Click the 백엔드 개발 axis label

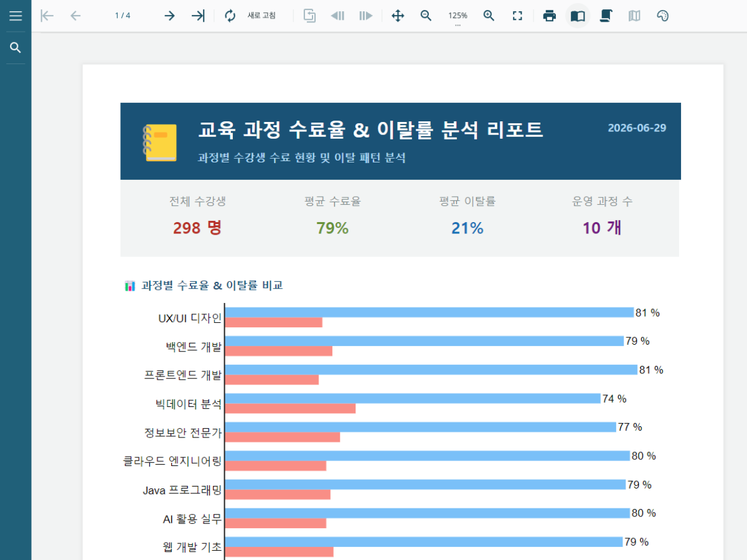pyautogui.click(x=194, y=347)
